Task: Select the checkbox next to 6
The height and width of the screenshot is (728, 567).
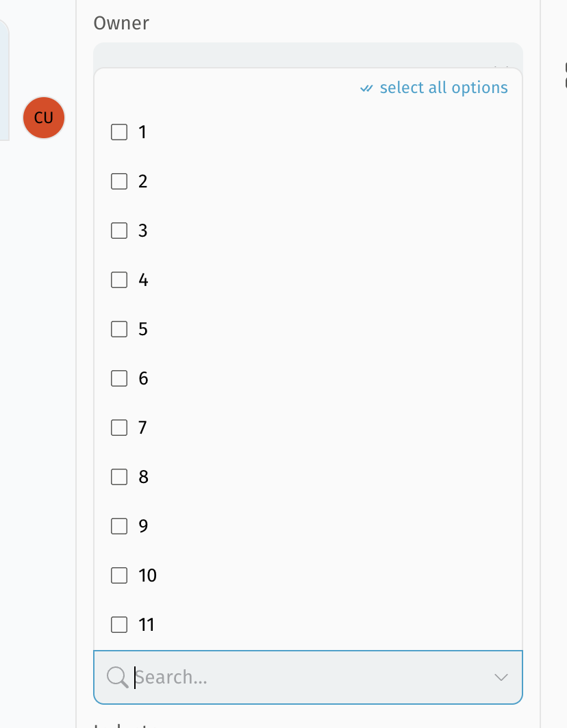Action: pos(119,378)
